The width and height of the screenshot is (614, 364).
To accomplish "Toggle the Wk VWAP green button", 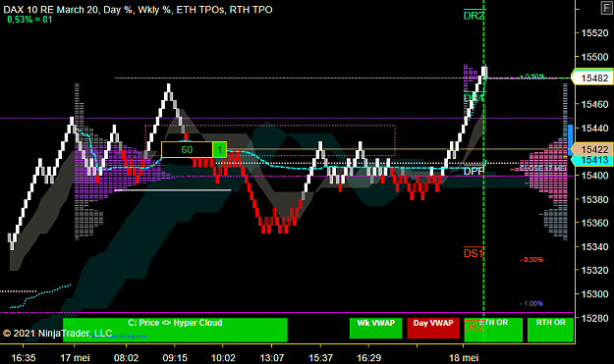I will 375,328.
